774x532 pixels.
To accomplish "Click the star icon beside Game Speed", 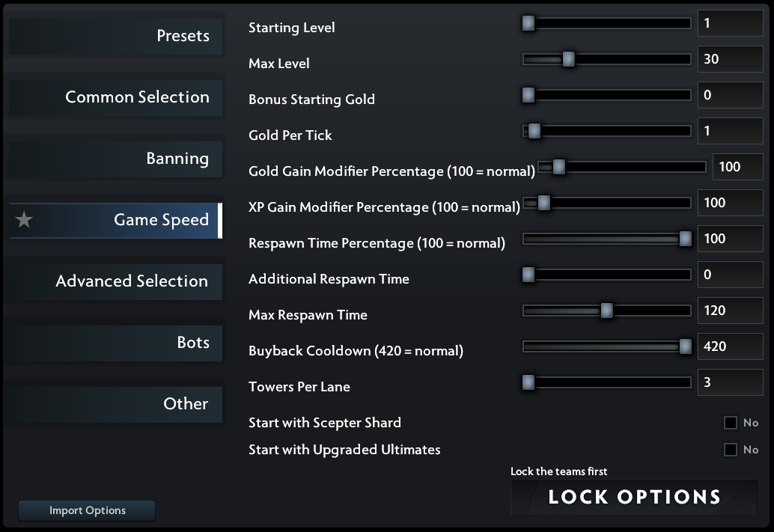I will pos(24,220).
